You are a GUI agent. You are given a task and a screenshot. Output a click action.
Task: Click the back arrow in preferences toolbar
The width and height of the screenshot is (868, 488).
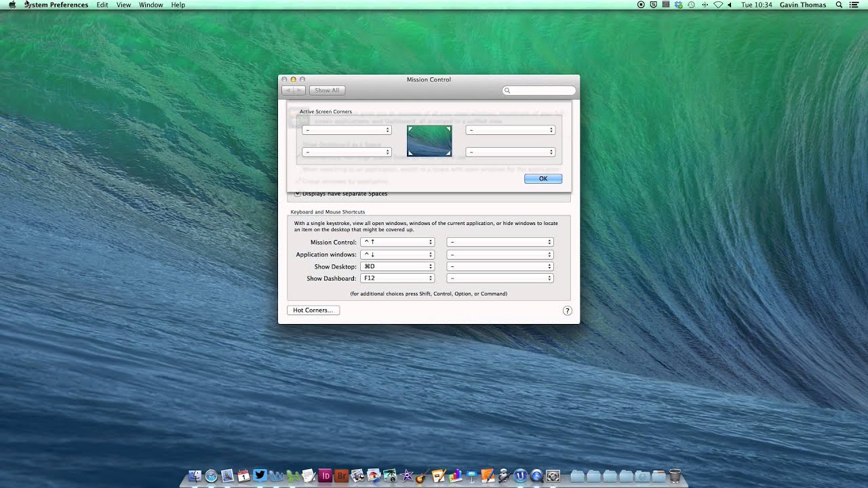click(x=288, y=90)
